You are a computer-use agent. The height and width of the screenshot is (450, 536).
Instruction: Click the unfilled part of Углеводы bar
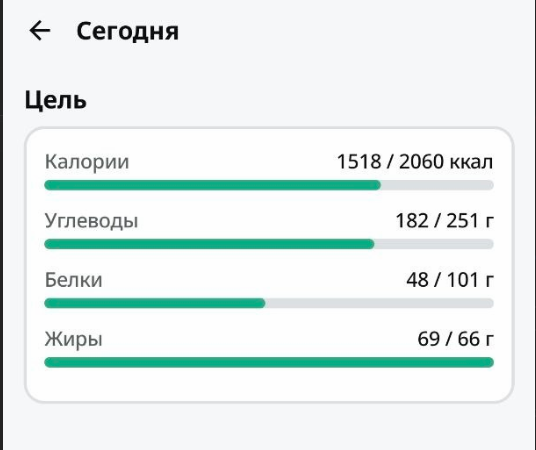click(x=434, y=244)
